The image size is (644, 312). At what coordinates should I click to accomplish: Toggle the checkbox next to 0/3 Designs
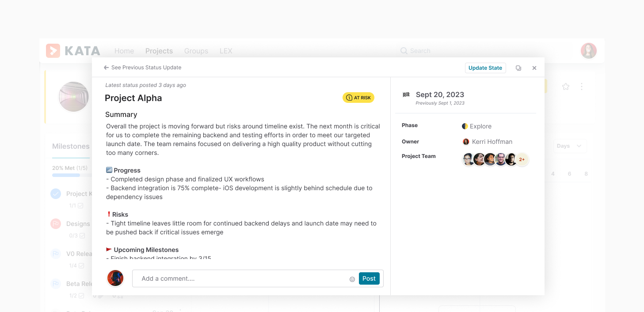[x=82, y=235]
